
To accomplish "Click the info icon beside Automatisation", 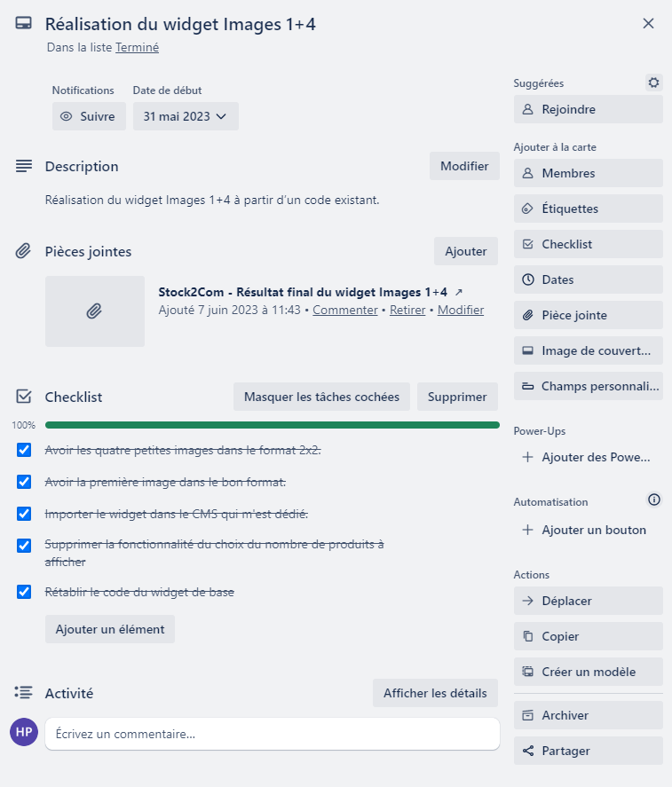I will point(654,500).
